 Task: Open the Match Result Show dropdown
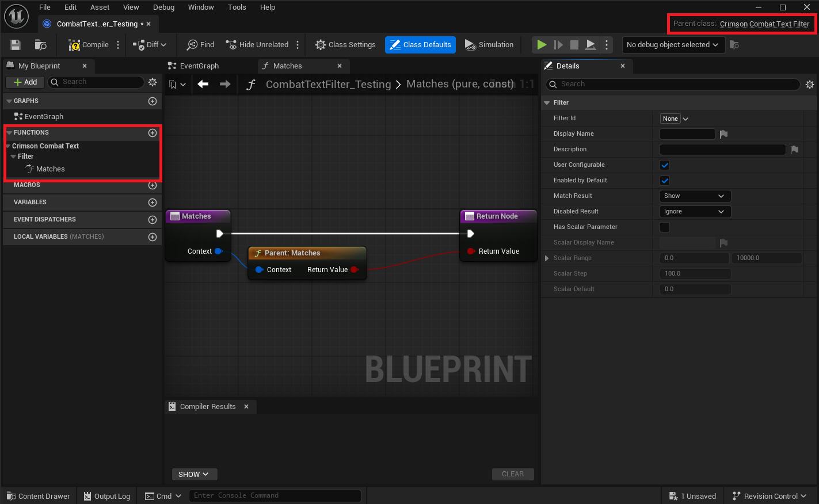point(695,196)
